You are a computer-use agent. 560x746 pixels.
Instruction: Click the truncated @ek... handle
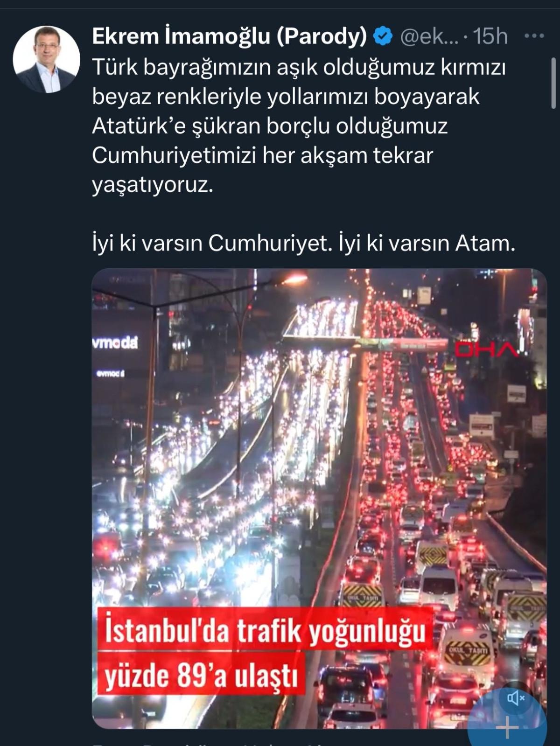click(429, 36)
